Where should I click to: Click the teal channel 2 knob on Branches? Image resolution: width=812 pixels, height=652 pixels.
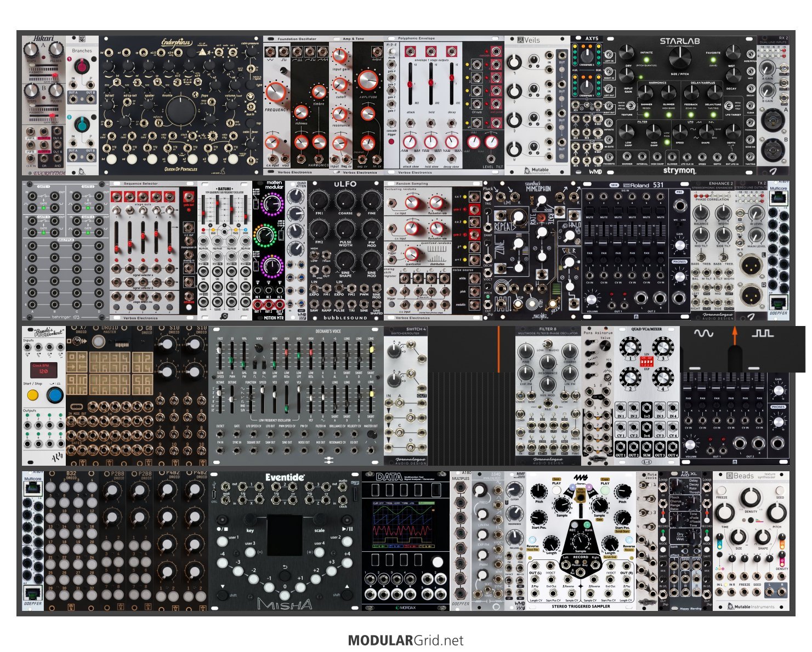(x=82, y=125)
